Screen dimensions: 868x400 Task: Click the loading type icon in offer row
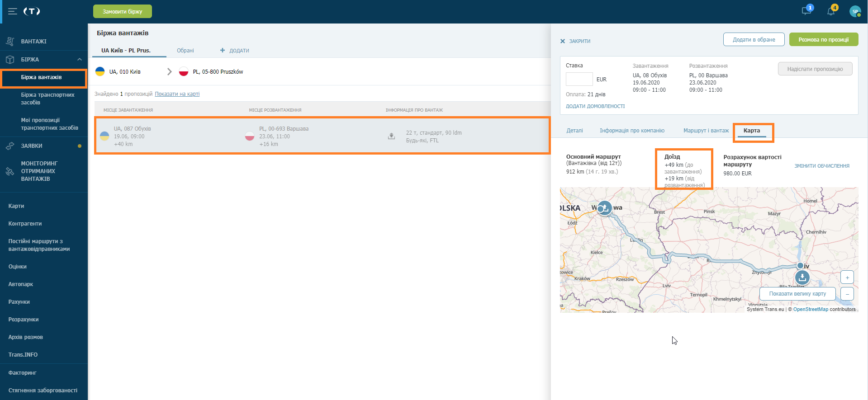click(392, 136)
